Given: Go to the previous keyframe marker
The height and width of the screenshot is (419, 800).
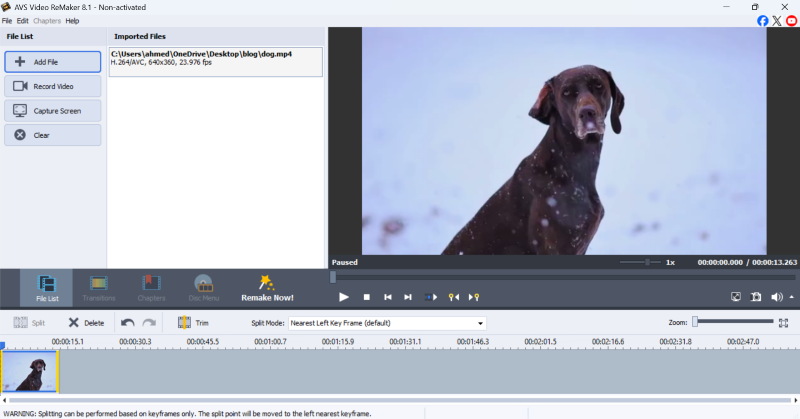Looking at the screenshot, I should coord(453,297).
